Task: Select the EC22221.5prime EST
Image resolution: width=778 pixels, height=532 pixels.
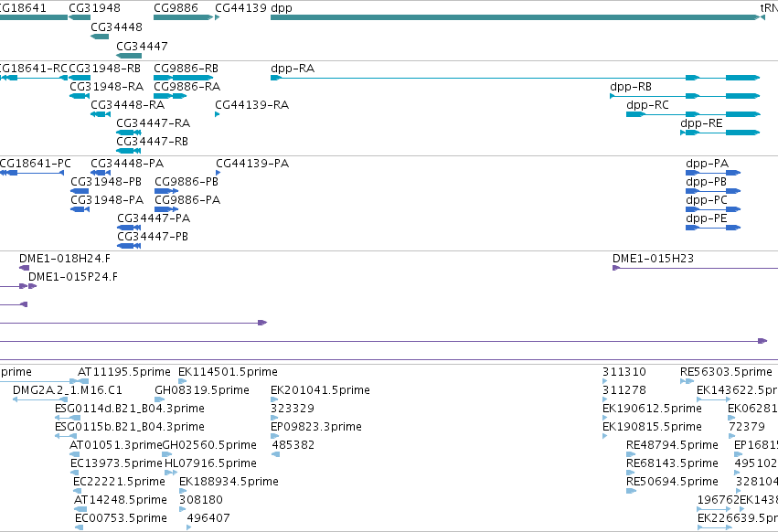Action: point(77,491)
